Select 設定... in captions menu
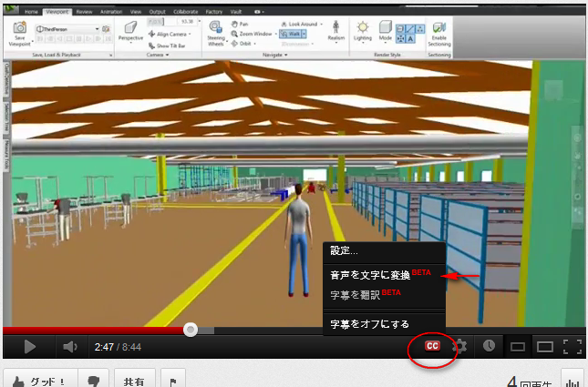 [x=344, y=251]
